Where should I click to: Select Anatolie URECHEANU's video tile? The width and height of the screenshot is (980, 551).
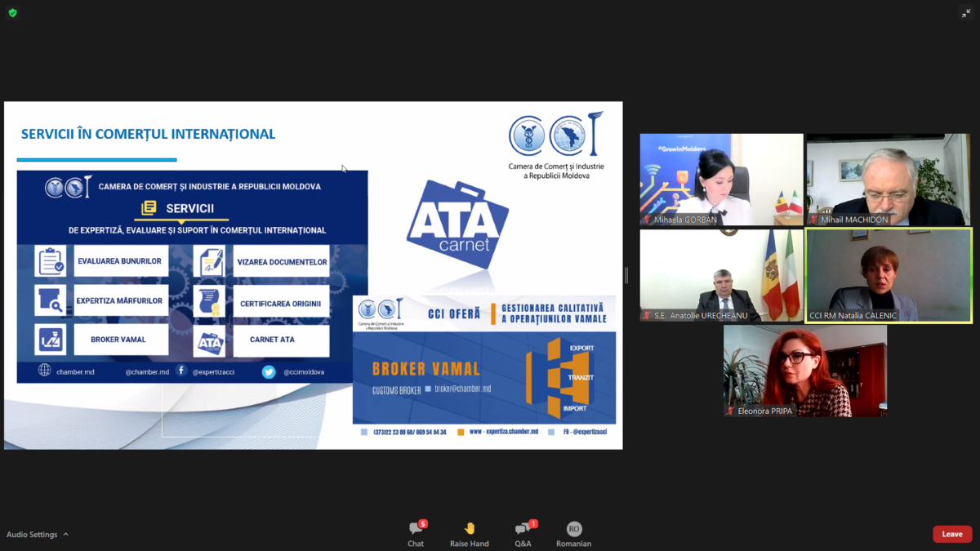coord(722,276)
